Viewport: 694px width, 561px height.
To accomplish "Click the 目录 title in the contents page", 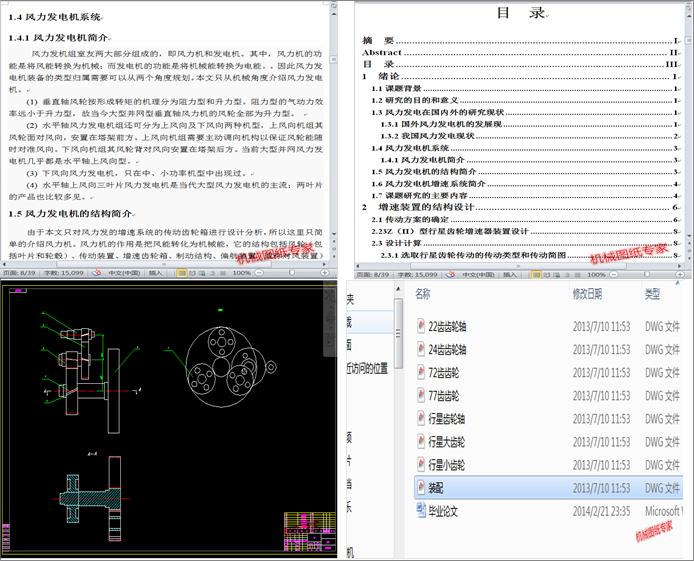I will (x=520, y=12).
